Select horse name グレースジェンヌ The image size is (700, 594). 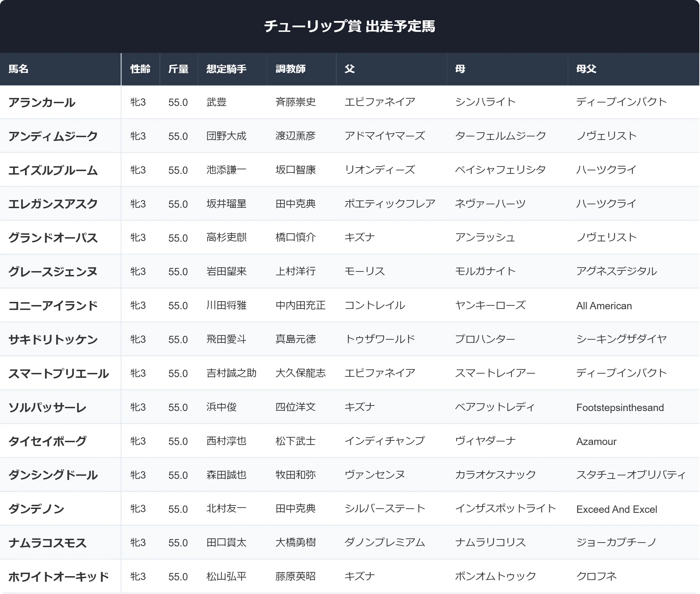pos(53,272)
